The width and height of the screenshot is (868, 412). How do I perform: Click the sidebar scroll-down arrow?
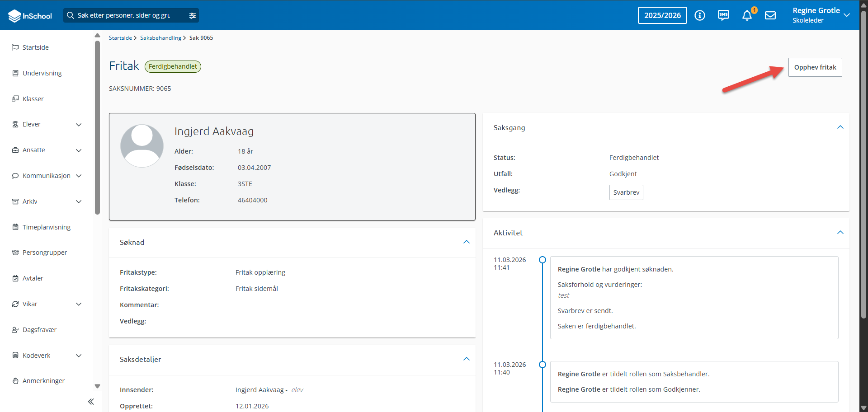[97, 386]
